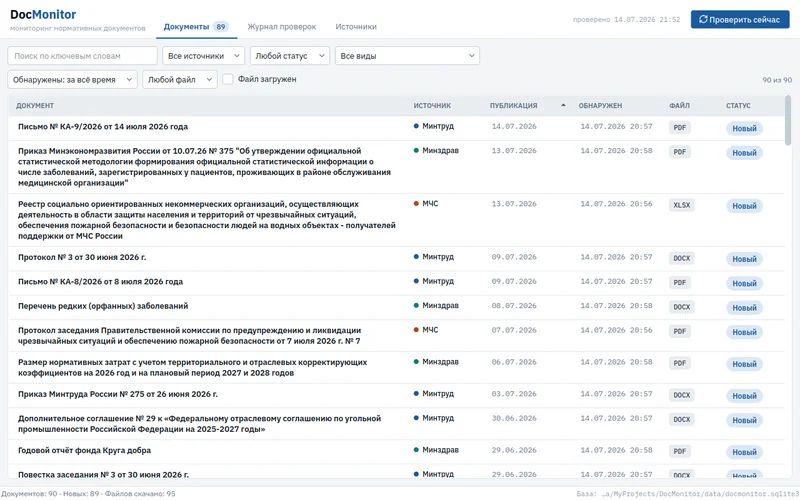Switch to the Документы tab

196,27
